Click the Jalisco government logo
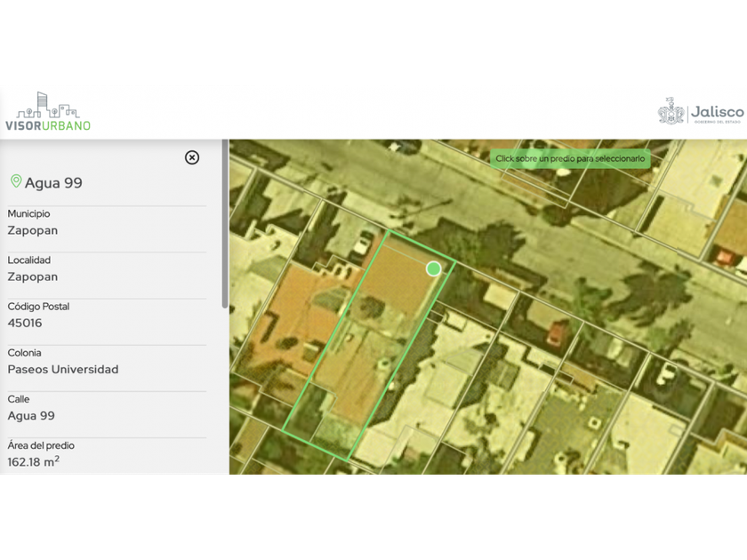Screen dimensions: 747x560 tap(701, 113)
